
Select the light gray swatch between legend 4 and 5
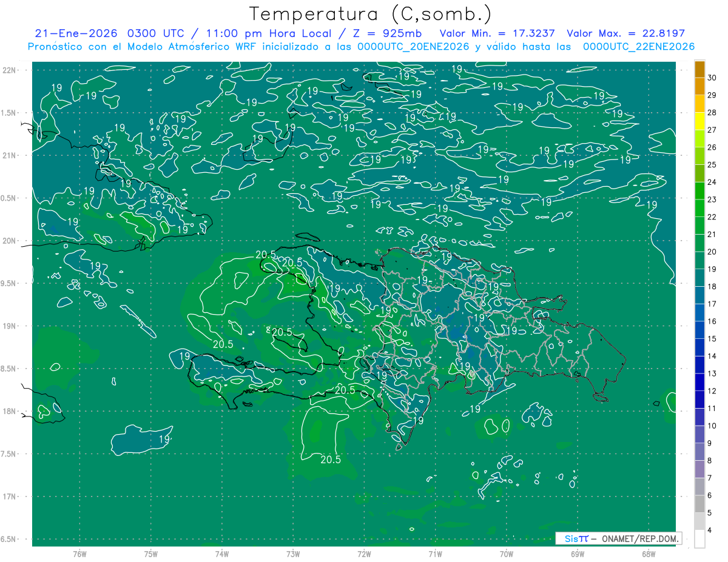[x=699, y=521]
